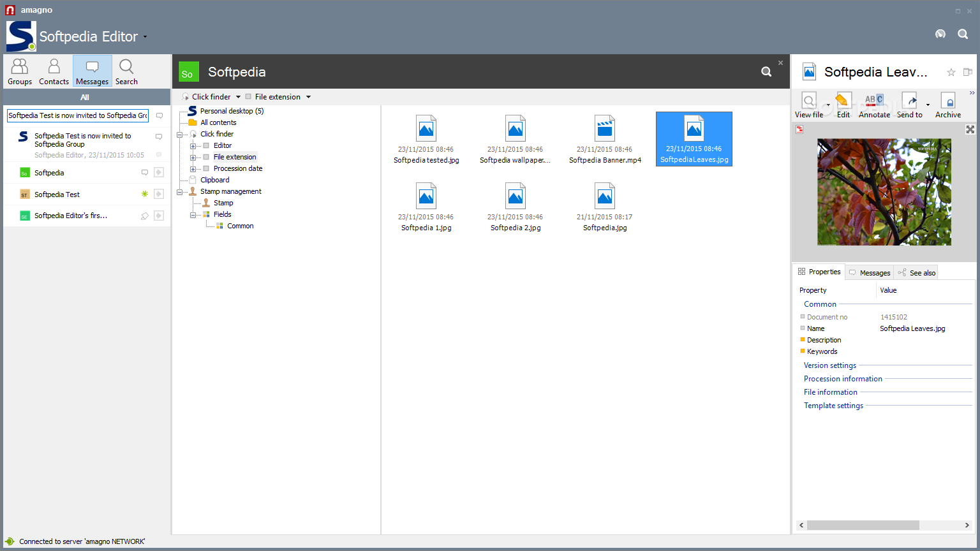Image resolution: width=980 pixels, height=551 pixels.
Task: Toggle the Editor filter checkbox in tree
Action: pyautogui.click(x=206, y=145)
